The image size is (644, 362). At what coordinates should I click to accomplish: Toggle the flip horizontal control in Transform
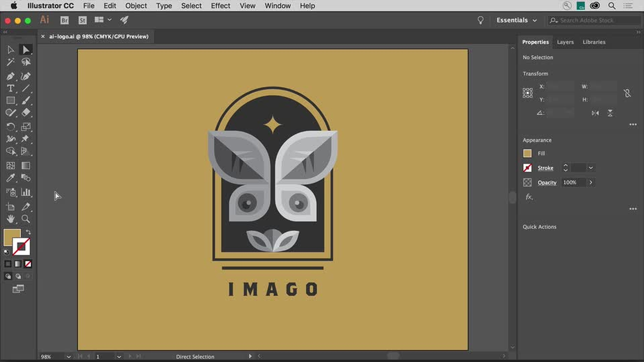point(596,113)
